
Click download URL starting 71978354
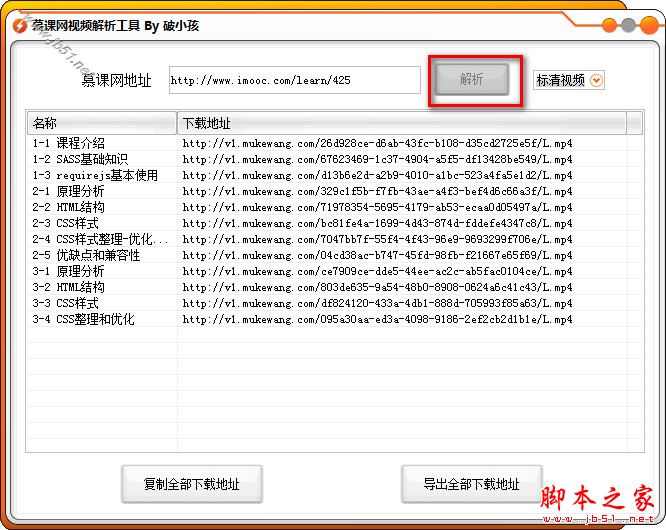[378, 207]
